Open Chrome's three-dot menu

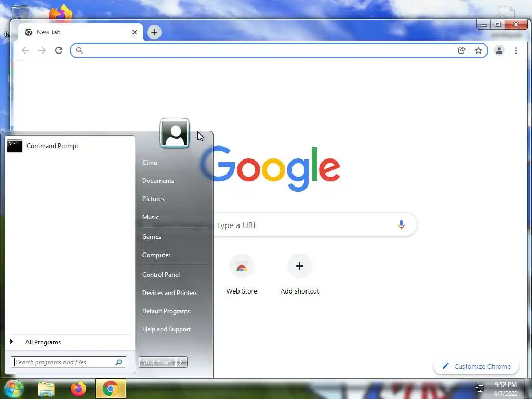[x=516, y=50]
